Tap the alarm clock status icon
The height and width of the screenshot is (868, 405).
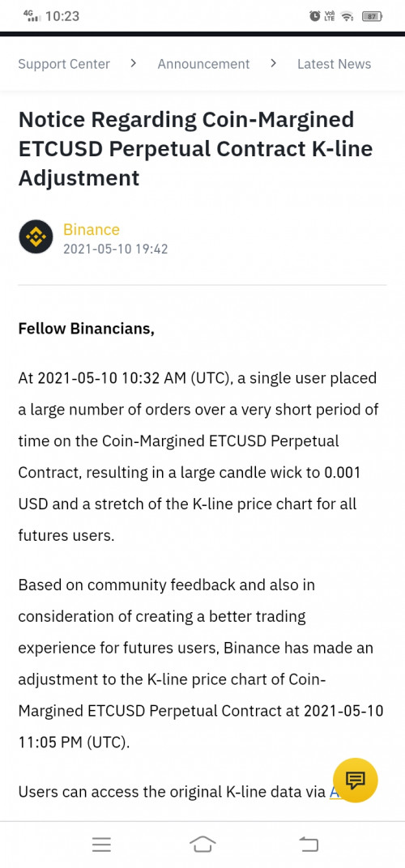315,17
